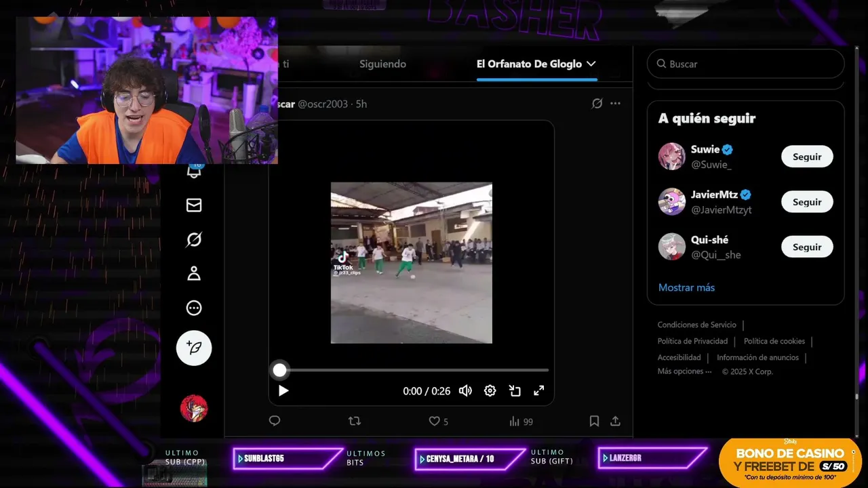Switch to the Siguiendo tab
This screenshot has width=868, height=488.
pyautogui.click(x=382, y=64)
